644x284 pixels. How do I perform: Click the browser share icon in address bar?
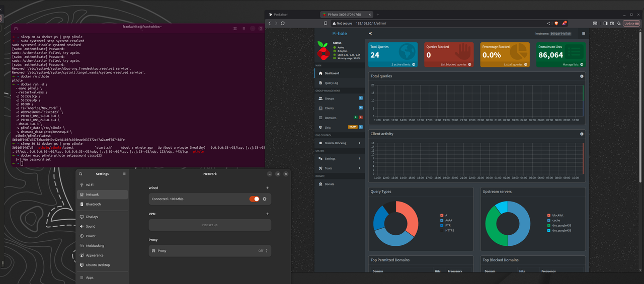548,23
